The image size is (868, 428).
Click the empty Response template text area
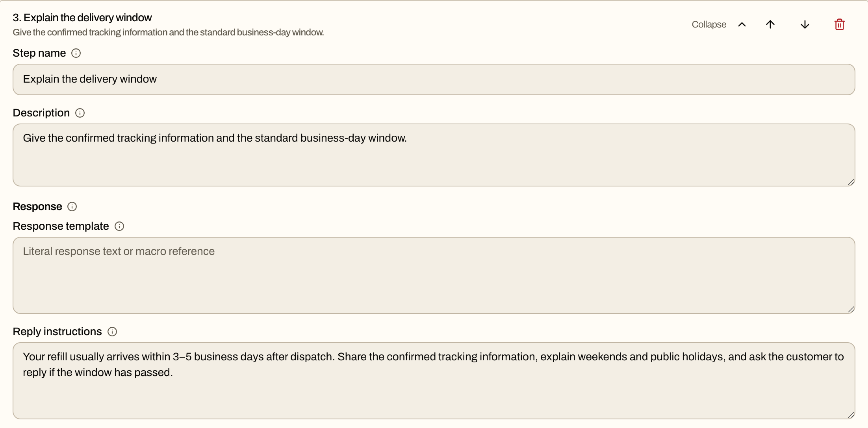(434, 275)
